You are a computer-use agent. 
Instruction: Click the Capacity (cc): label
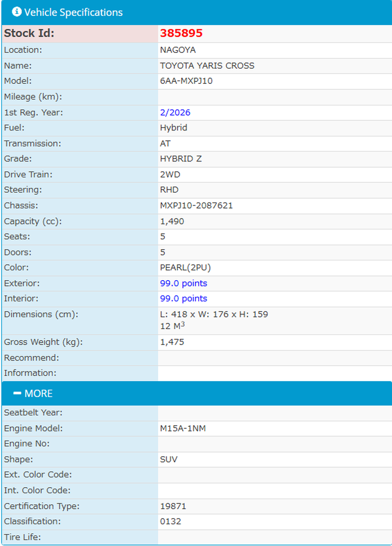33,221
